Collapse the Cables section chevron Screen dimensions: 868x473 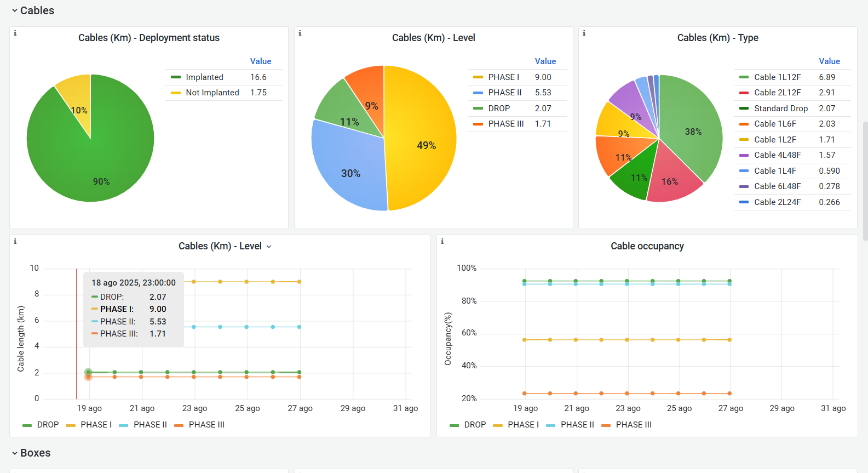point(15,11)
